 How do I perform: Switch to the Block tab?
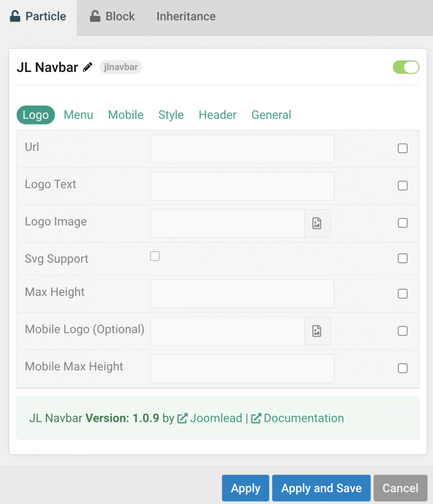(x=112, y=16)
